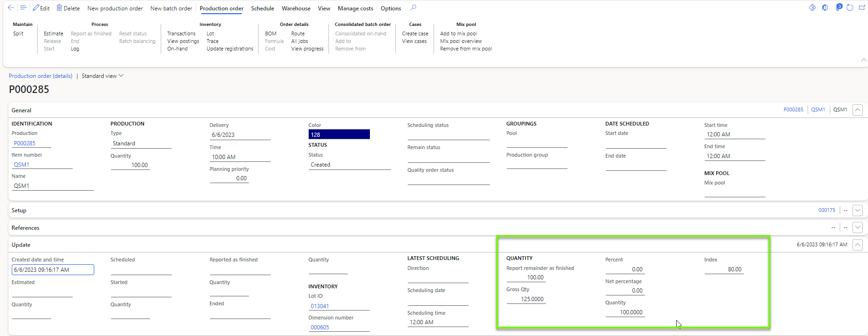
Task: Click the Edit pencil button
Action: pyautogui.click(x=41, y=8)
